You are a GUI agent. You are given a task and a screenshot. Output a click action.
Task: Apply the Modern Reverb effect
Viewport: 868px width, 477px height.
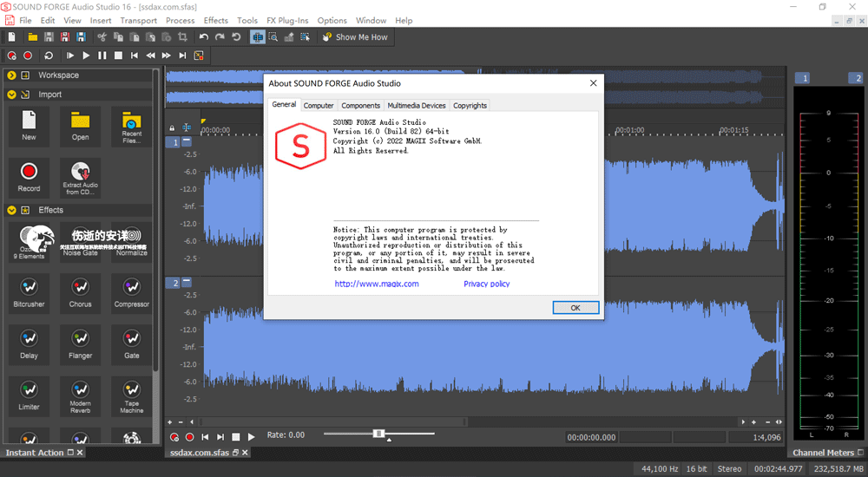point(80,396)
